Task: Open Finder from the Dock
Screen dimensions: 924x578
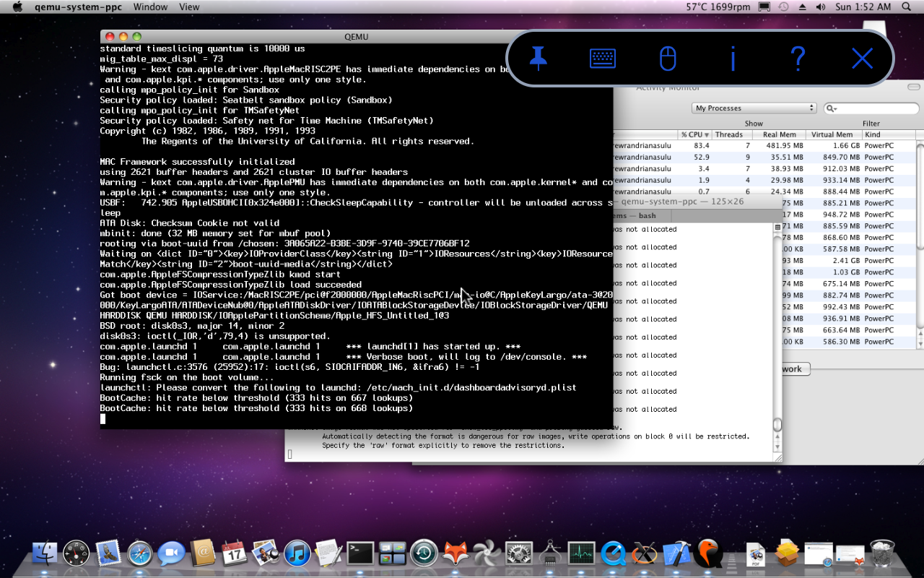Action: tap(45, 553)
